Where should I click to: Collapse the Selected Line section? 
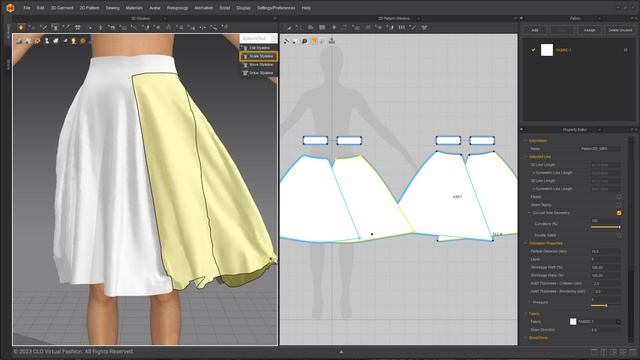point(526,157)
